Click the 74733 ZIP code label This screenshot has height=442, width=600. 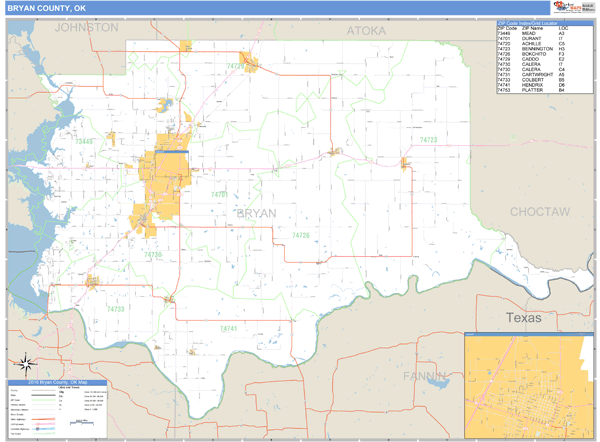pyautogui.click(x=115, y=309)
